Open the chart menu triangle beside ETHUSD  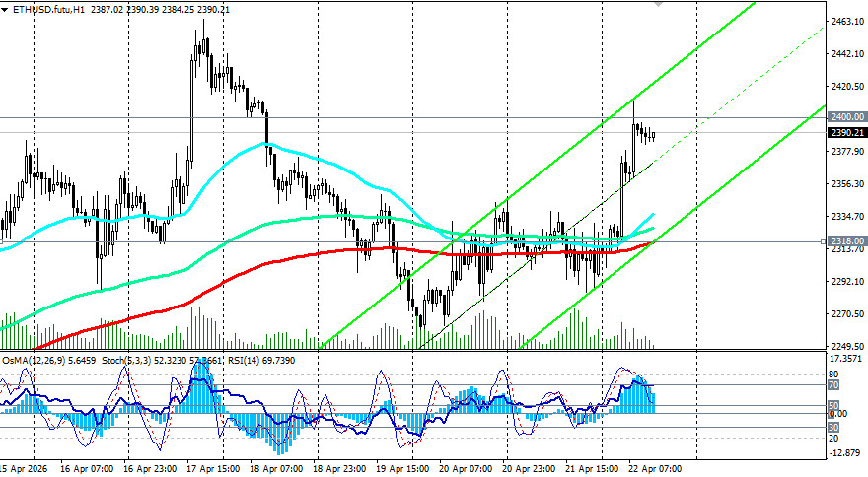pos(5,10)
